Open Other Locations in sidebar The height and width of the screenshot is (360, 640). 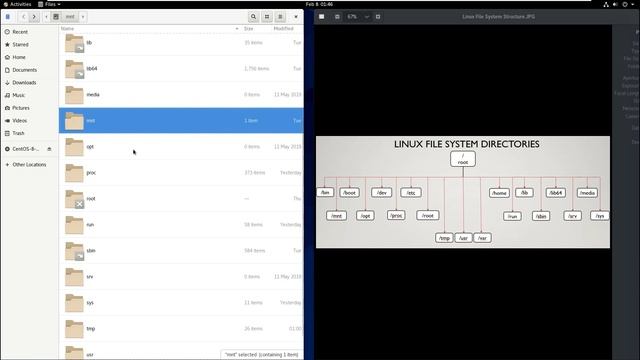pos(29,164)
